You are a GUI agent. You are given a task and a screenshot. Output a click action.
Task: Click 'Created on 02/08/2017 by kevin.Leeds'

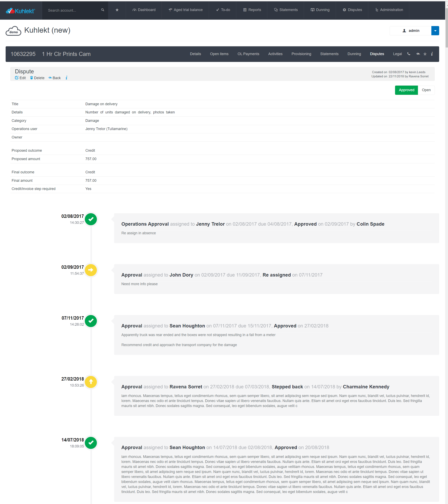[x=399, y=72]
